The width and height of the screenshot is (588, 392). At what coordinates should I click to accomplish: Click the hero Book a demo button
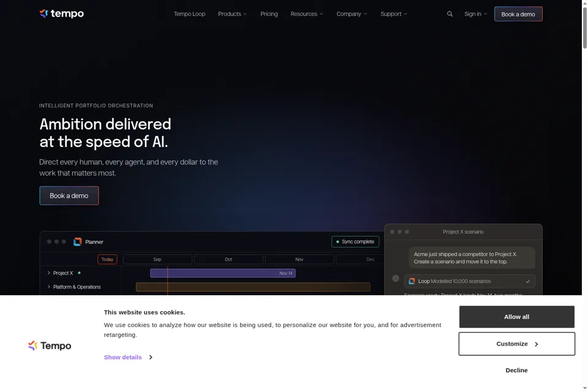coord(69,195)
